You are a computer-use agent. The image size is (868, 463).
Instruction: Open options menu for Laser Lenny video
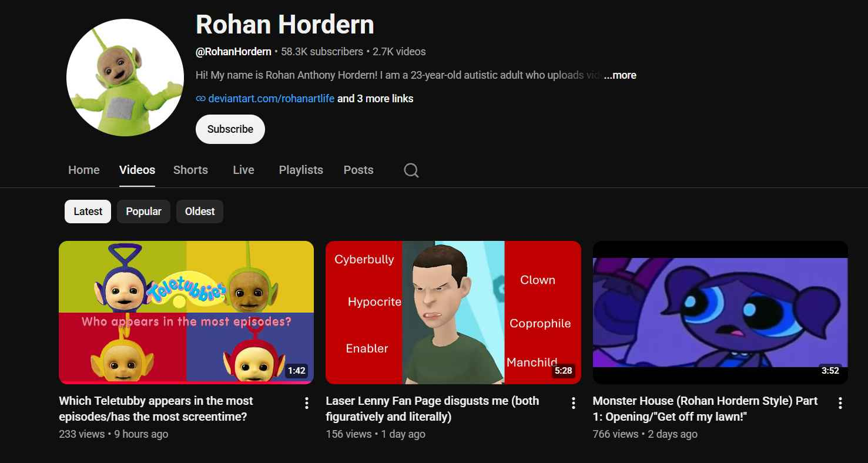click(x=573, y=403)
